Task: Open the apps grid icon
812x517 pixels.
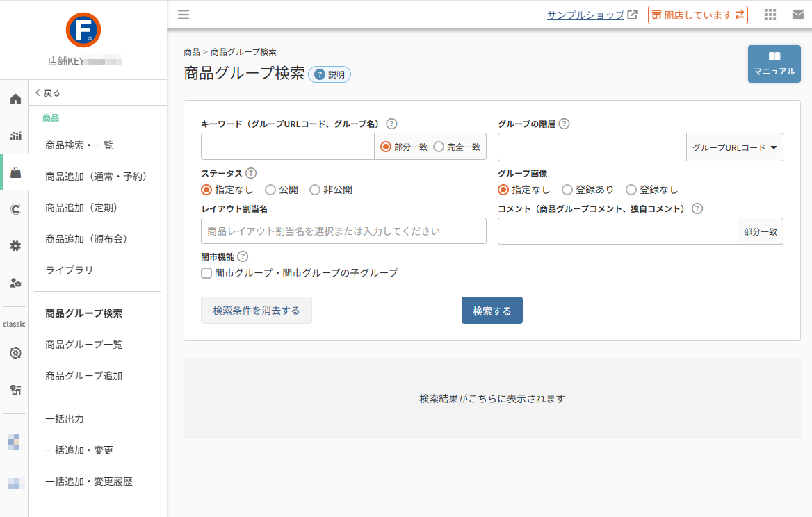Action: (770, 15)
